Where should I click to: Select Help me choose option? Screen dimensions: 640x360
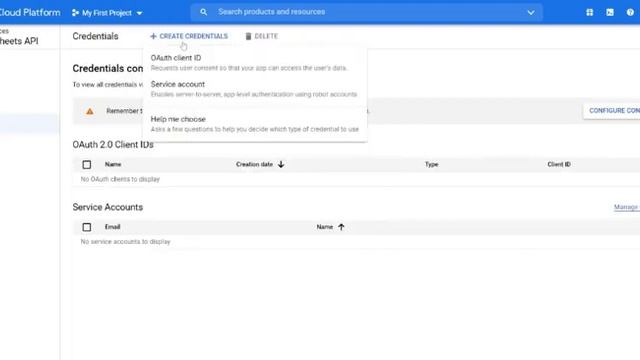(x=255, y=124)
